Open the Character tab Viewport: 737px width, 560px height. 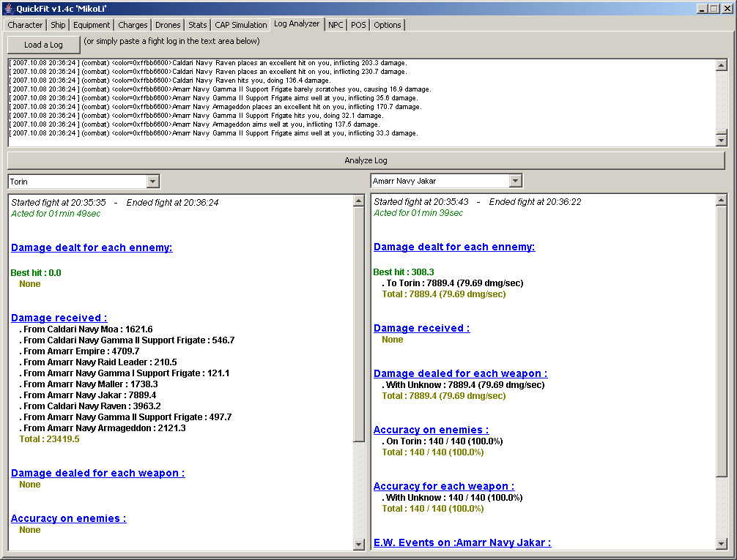pos(25,25)
